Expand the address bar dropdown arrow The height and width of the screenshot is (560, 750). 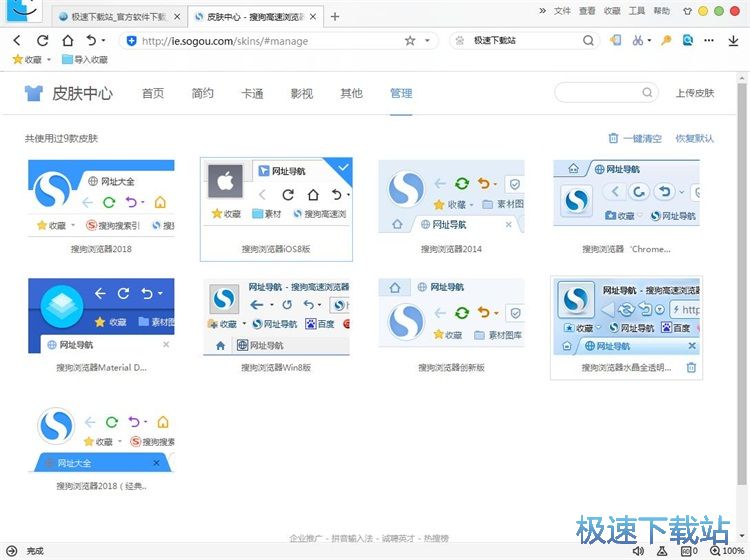pyautogui.click(x=428, y=41)
